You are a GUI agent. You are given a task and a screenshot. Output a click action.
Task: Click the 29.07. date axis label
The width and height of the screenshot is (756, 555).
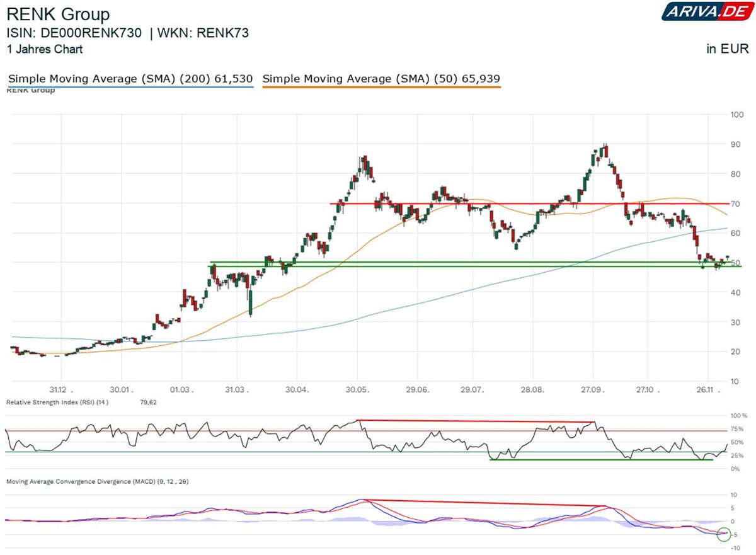point(473,390)
